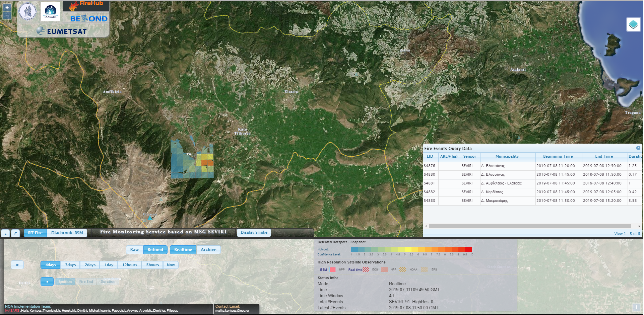Image resolution: width=644 pixels, height=315 pixels.
Task: Click the IAASARS link in team credits
Action: tap(12, 311)
